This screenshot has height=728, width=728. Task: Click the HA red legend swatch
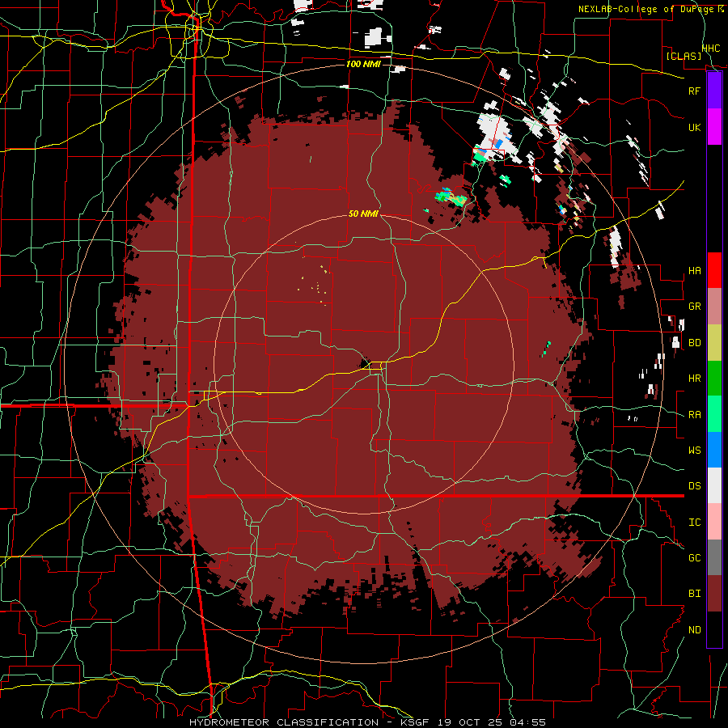714,270
